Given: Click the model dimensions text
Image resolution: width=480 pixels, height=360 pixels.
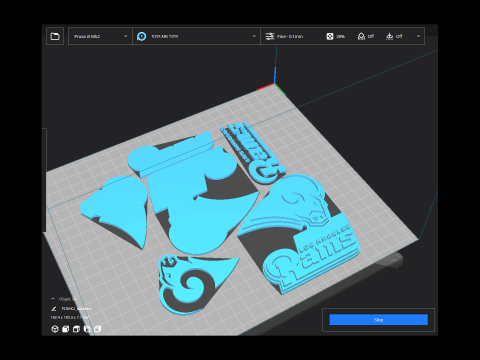Looking at the screenshot, I should (x=69, y=318).
